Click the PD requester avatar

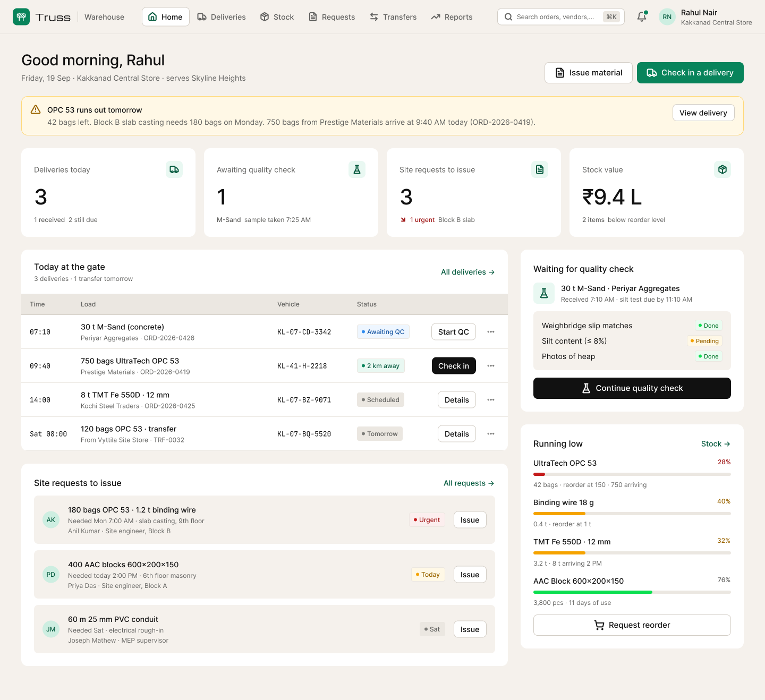(51, 575)
